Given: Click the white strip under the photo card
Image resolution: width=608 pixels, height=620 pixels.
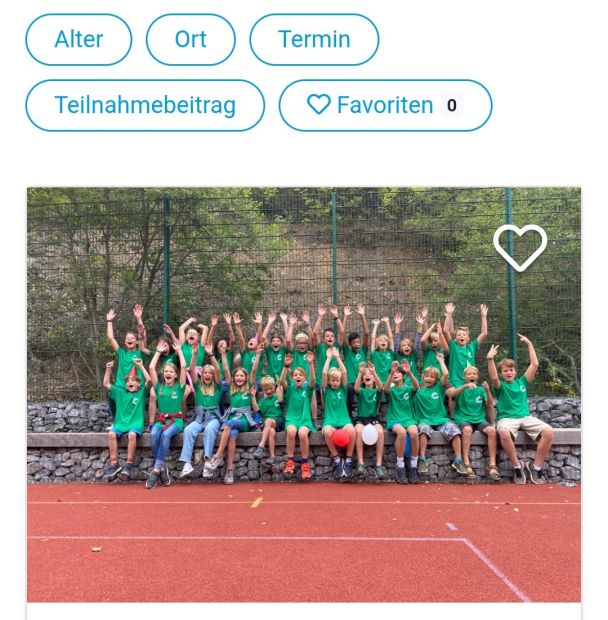Looking at the screenshot, I should tap(304, 611).
